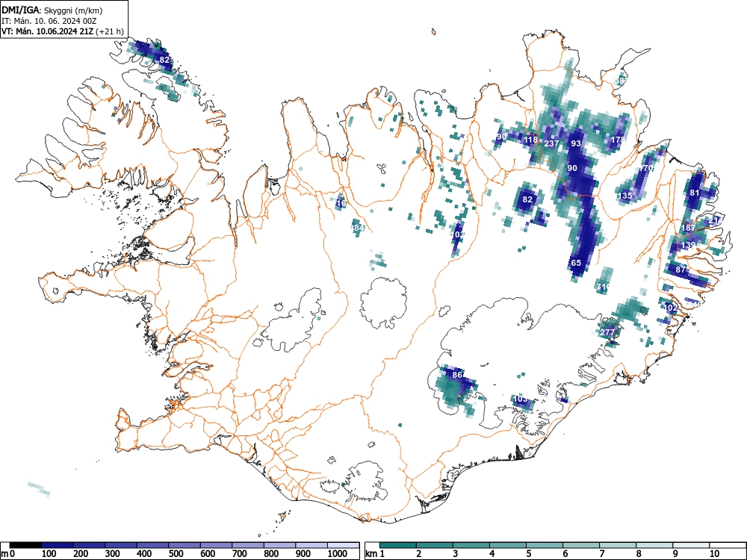This screenshot has width=747, height=560.
Task: Click the "81" visibility value near the east coast
Action: point(694,193)
